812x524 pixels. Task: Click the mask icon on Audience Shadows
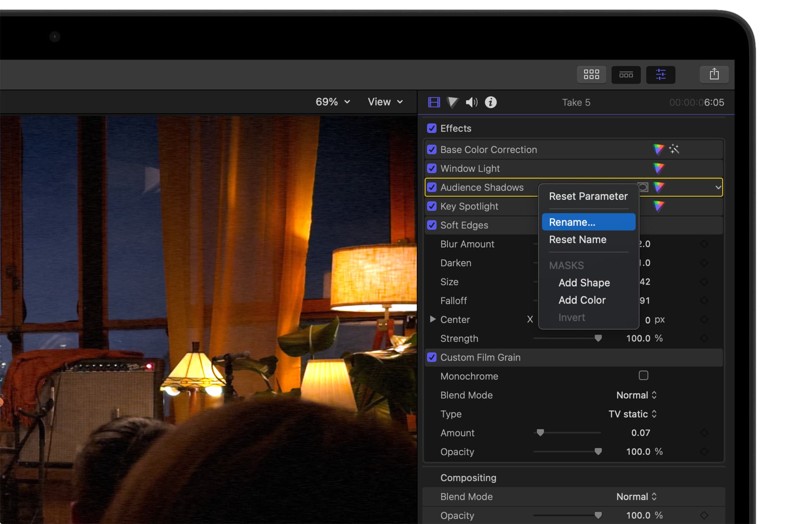643,187
